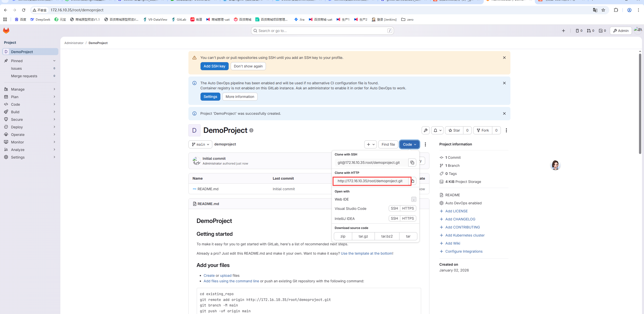Expand the notification bell dropdown
The image size is (644, 314).
coord(437,130)
